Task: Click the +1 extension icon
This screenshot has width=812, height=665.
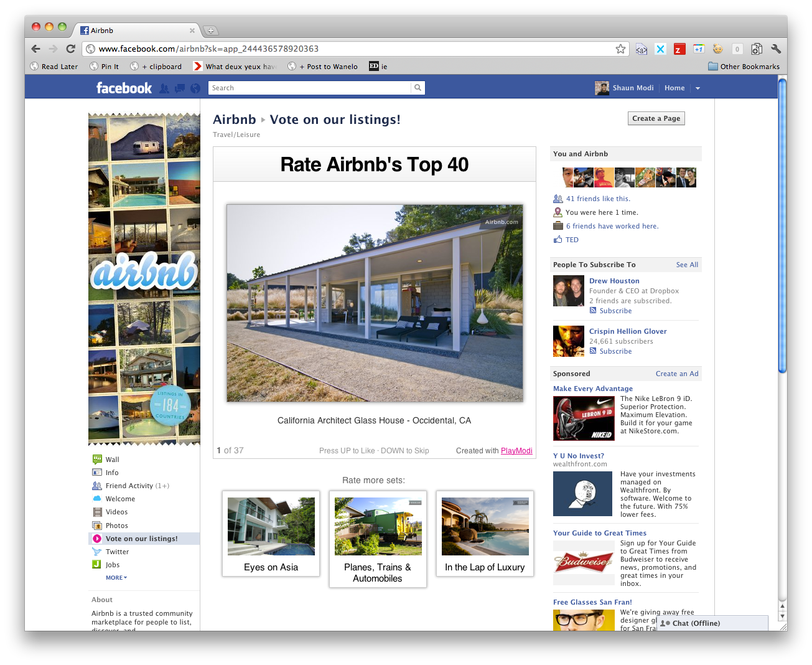Action: 699,49
